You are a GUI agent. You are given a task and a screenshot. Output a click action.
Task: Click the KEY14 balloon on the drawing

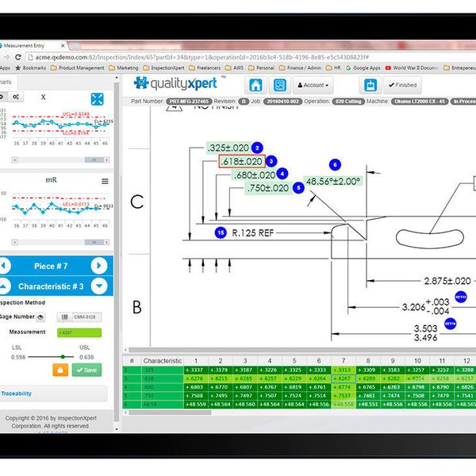(x=450, y=324)
